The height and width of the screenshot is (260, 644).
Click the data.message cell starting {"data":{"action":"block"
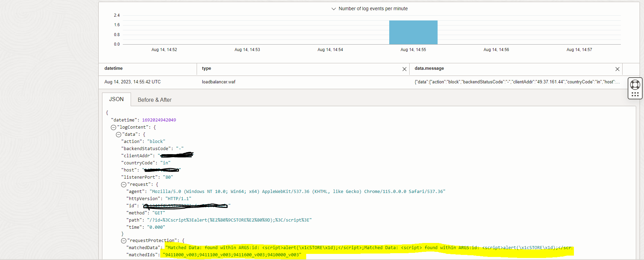[517, 82]
